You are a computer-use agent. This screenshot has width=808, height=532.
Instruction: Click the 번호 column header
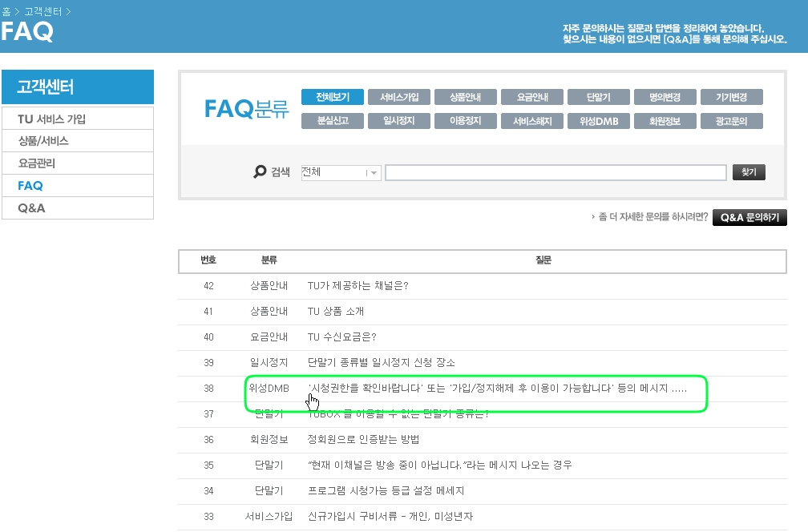tap(208, 260)
